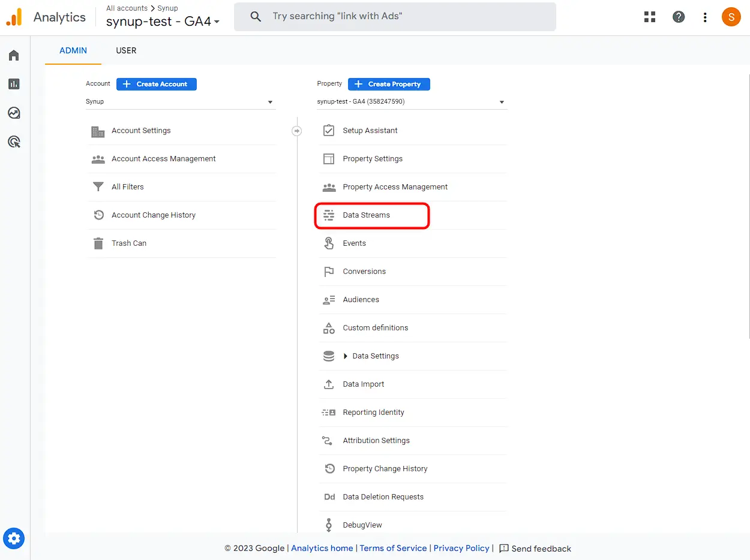The height and width of the screenshot is (560, 750).
Task: Open Explore icon in left sidebar
Action: click(x=14, y=113)
